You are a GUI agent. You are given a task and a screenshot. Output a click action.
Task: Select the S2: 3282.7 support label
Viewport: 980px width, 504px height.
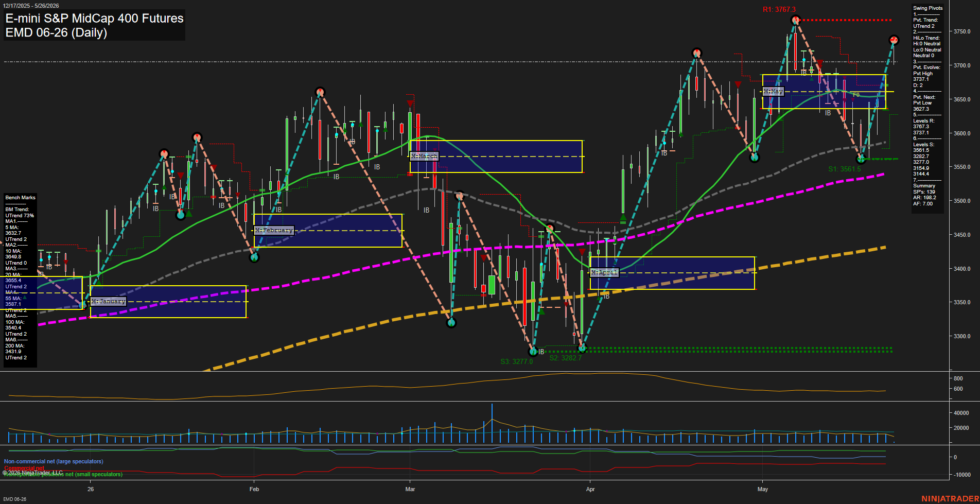pos(565,358)
